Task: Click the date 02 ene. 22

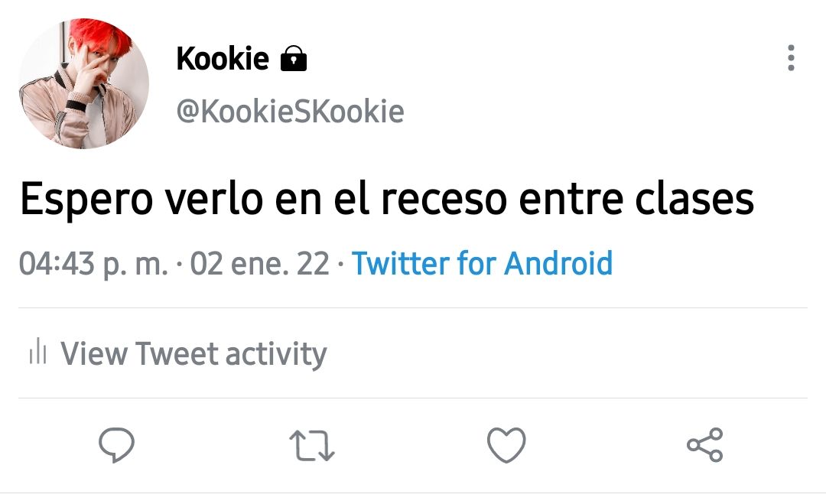Action: [260, 263]
